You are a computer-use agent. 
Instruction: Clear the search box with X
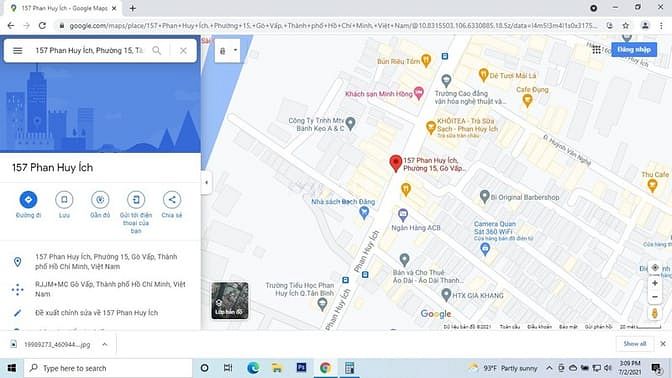tap(183, 51)
